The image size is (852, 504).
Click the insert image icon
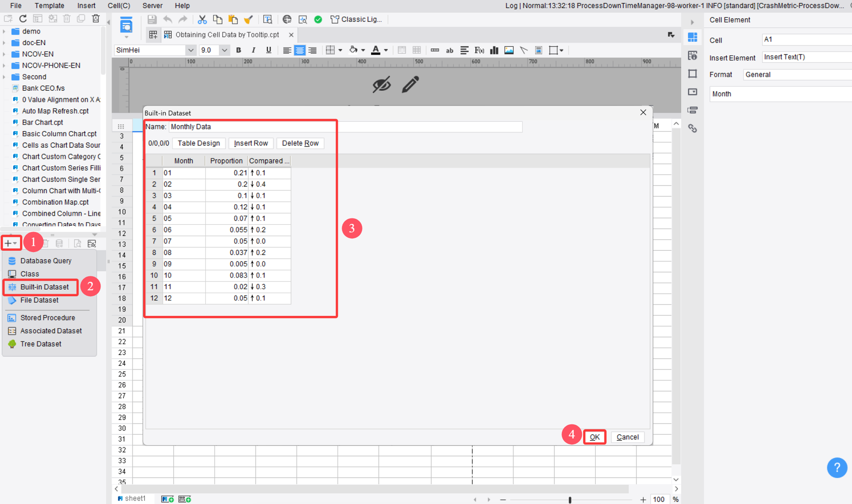click(x=509, y=50)
